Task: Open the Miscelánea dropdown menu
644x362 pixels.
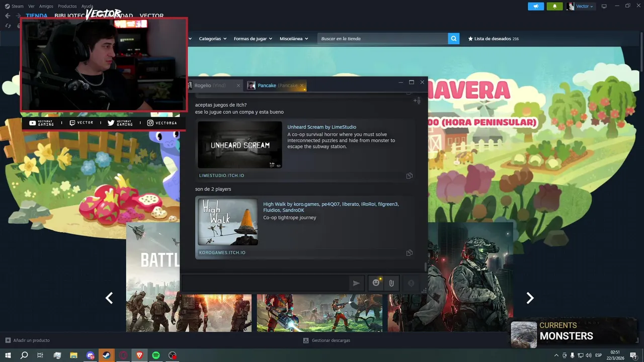Action: click(294, 39)
